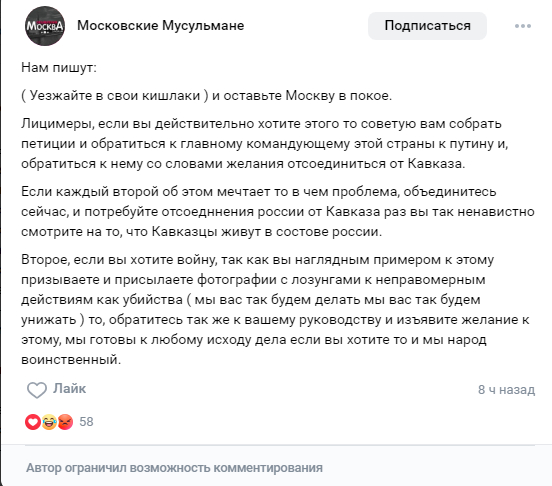This screenshot has height=486, width=552.
Task: Click the laughing face reaction emoji
Action: [x=49, y=422]
